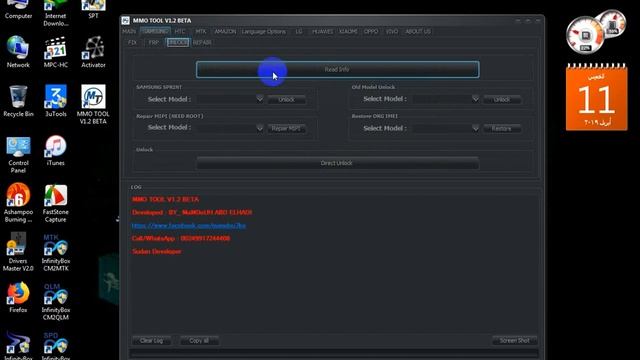
Task: Switch to the VIVO tab
Action: tap(392, 31)
